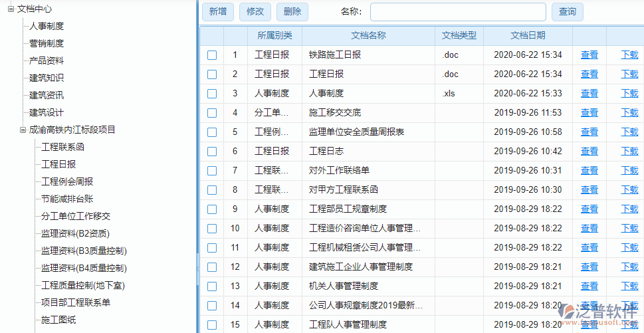Sort by 文档名称 column header
644x333 pixels.
(x=369, y=36)
